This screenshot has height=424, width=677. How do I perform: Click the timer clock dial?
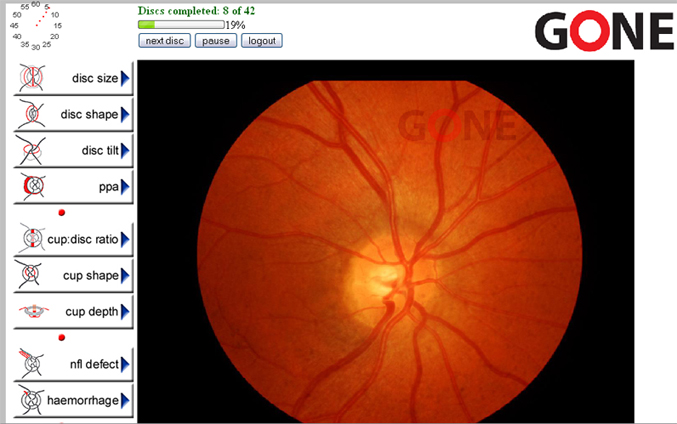pos(36,25)
